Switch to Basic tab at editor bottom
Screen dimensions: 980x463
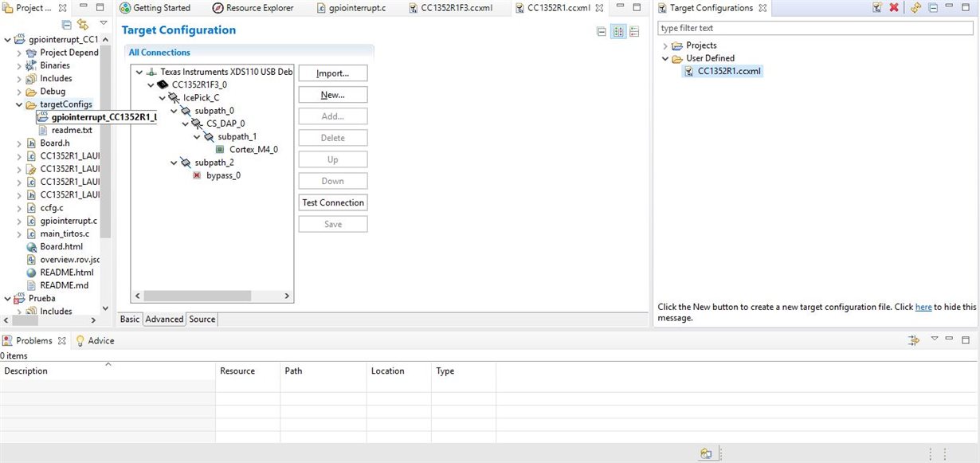(130, 319)
